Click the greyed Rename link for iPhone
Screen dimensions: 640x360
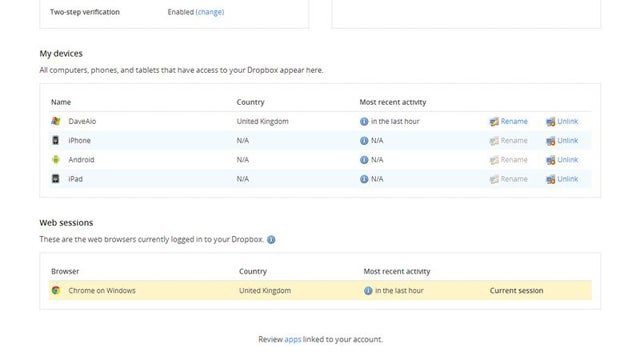click(x=514, y=140)
